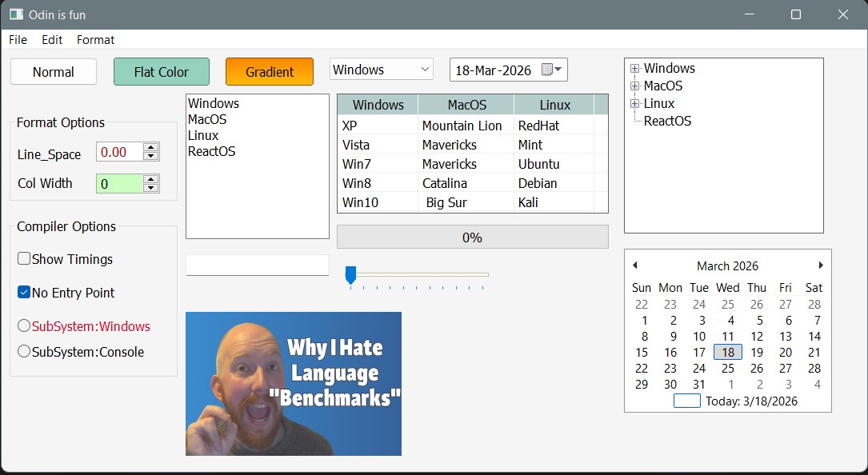Select day 18 in the calendar
The height and width of the screenshot is (475, 868).
click(x=728, y=352)
